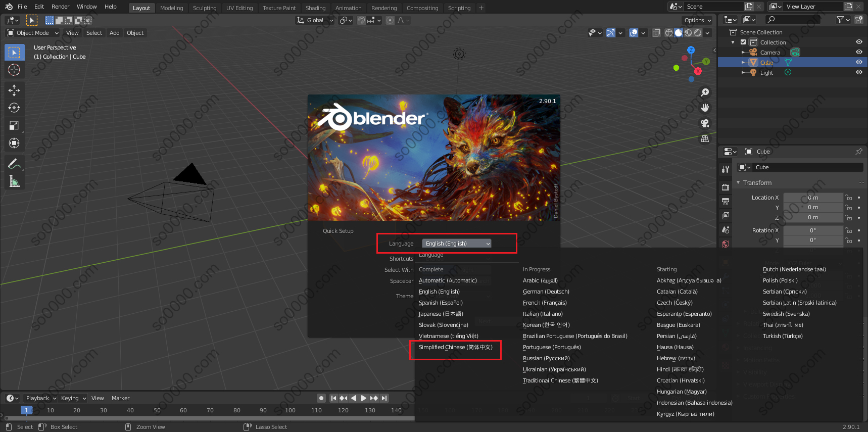This screenshot has height=432, width=868.
Task: Open the Render menu
Action: tap(60, 7)
